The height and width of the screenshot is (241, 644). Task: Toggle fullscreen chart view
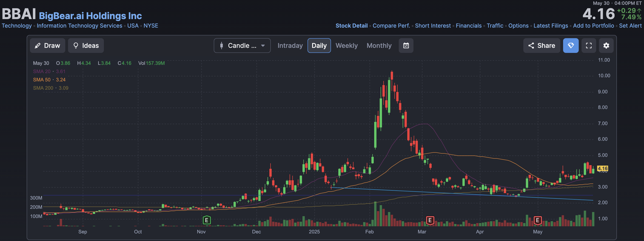pos(589,46)
